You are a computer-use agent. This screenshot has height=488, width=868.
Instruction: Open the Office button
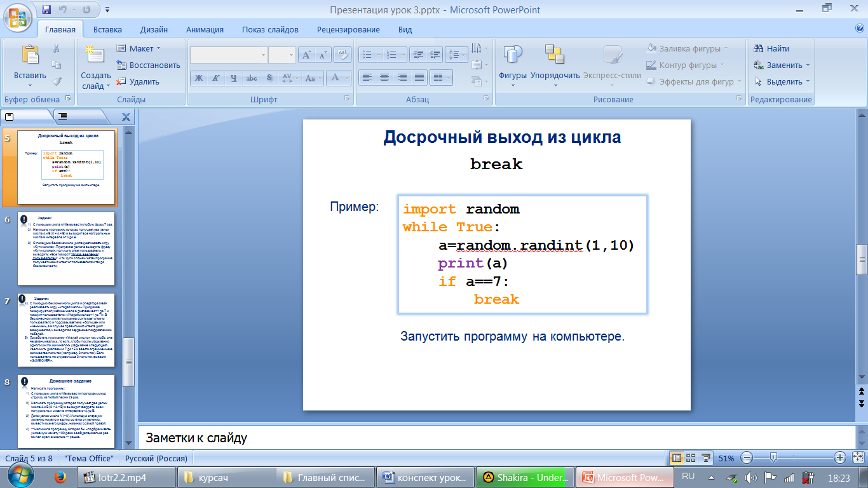pyautogui.click(x=18, y=17)
